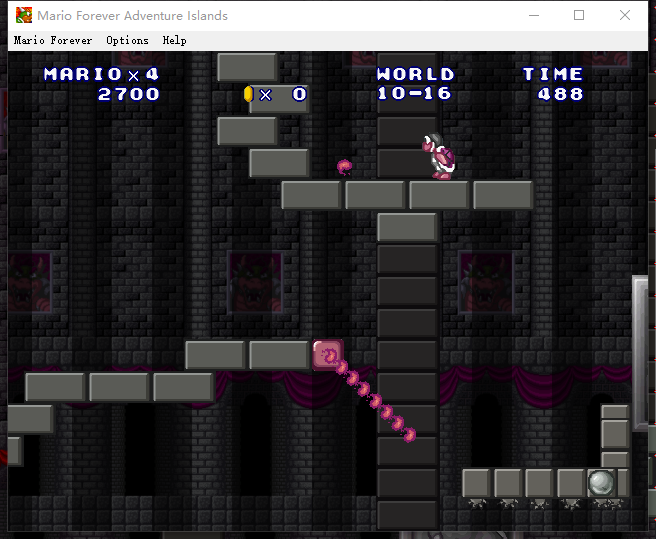Click the fireball at the firebar's tip

(409, 434)
